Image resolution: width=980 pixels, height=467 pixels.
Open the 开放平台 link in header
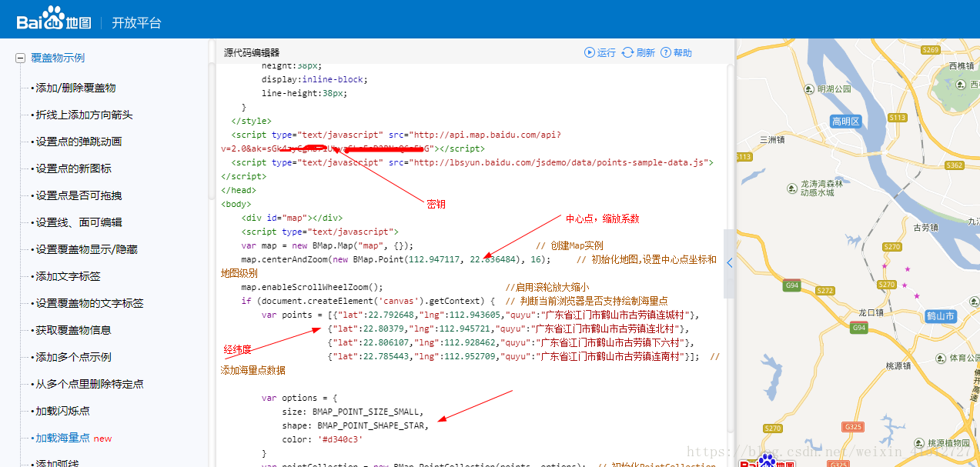pyautogui.click(x=137, y=23)
